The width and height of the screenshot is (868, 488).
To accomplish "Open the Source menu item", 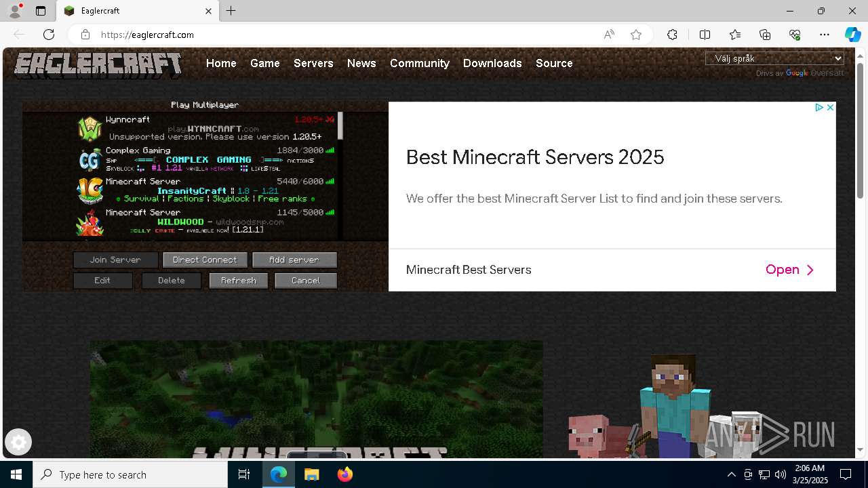I will click(x=554, y=63).
